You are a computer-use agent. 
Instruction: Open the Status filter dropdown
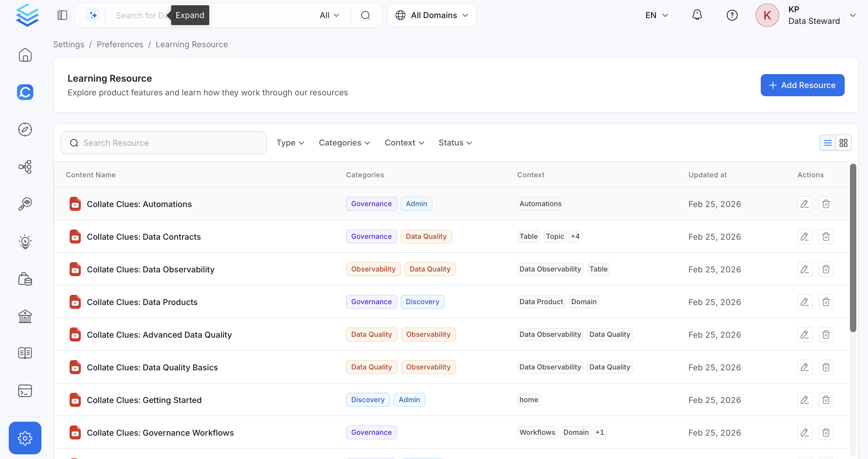click(x=455, y=143)
